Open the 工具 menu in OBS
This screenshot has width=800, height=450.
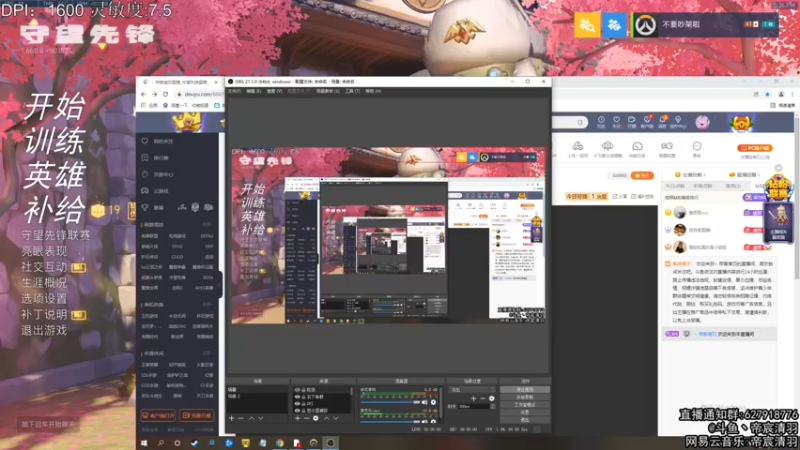click(353, 91)
